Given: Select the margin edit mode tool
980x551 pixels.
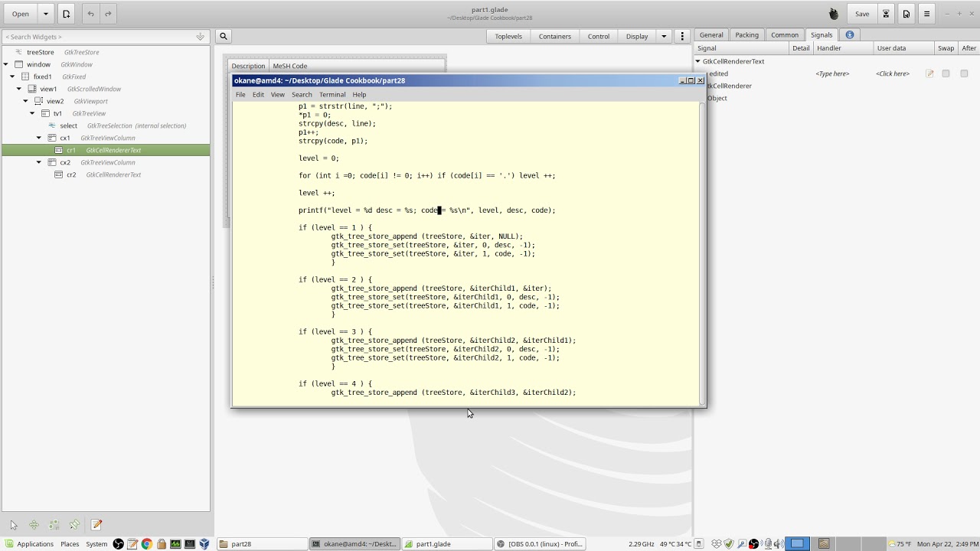Looking at the screenshot, I should click(x=54, y=525).
